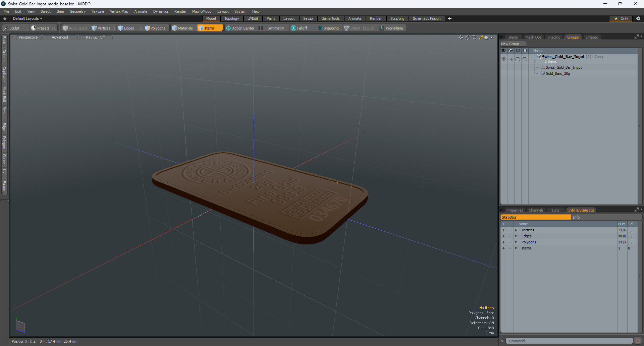The height and width of the screenshot is (346, 644).
Task: Click the viewport axis orientation cube
Action: [x=20, y=326]
